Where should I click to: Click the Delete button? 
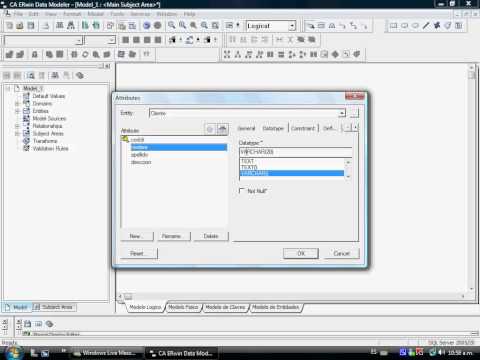point(211,236)
